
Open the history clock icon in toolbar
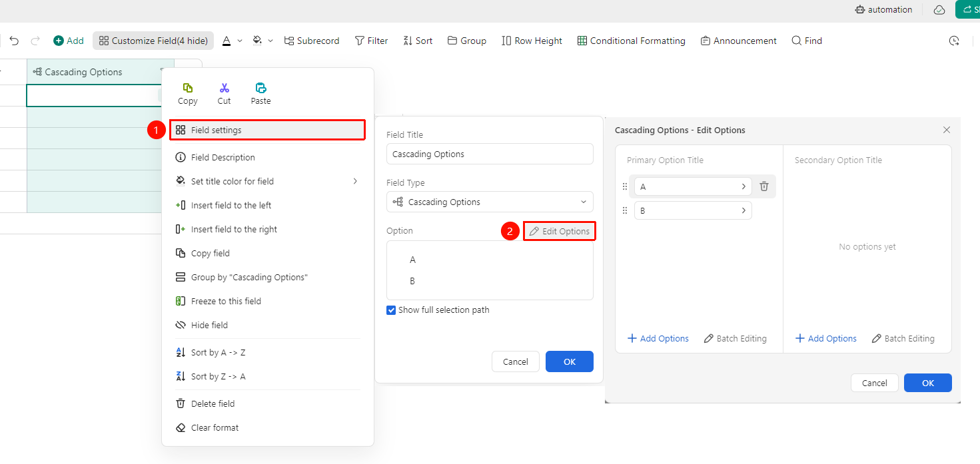954,41
